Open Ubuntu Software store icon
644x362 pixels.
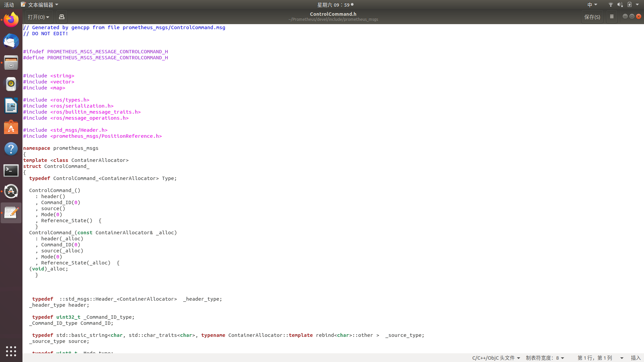click(x=11, y=127)
